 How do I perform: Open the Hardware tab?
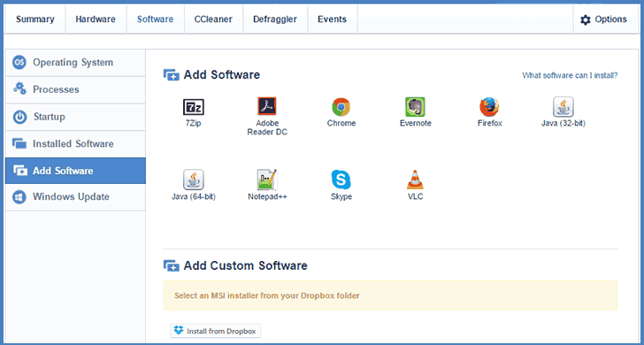click(x=96, y=19)
